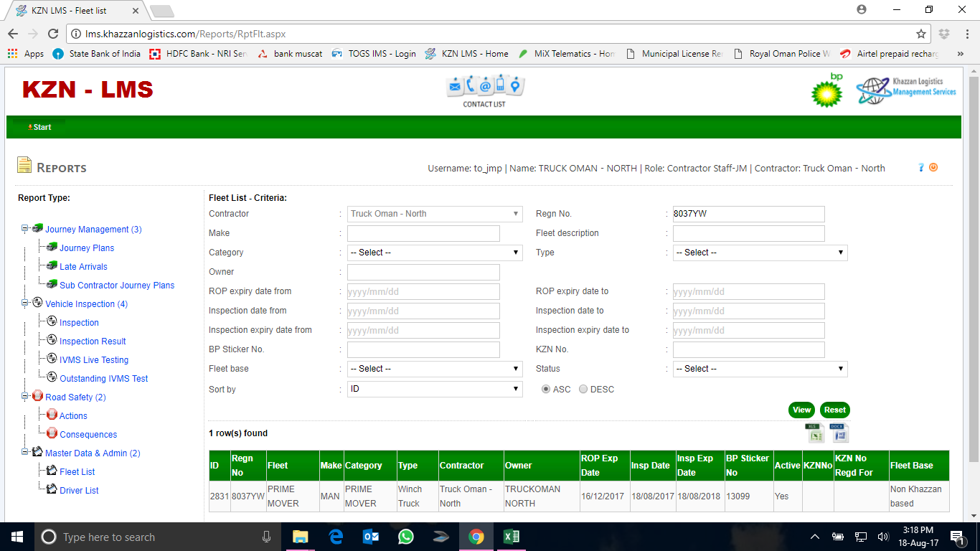This screenshot has width=980, height=551.
Task: Collapse the Journey Management tree node
Action: 24,229
